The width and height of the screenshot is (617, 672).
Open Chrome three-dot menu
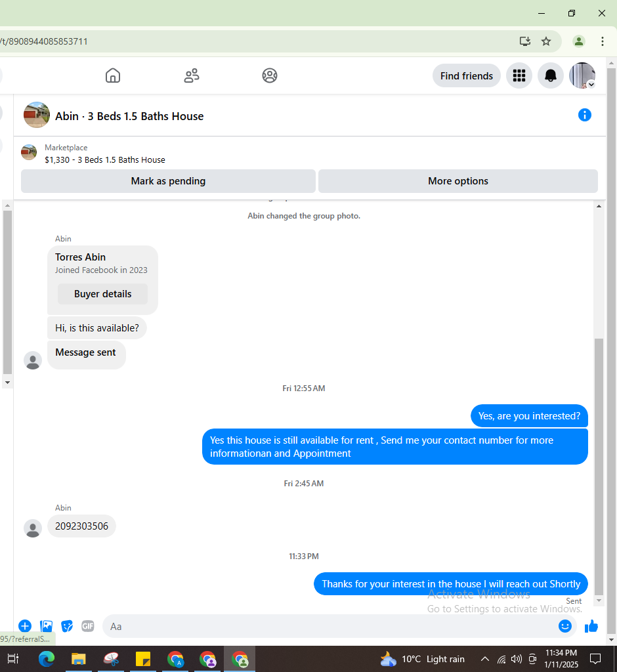(602, 41)
